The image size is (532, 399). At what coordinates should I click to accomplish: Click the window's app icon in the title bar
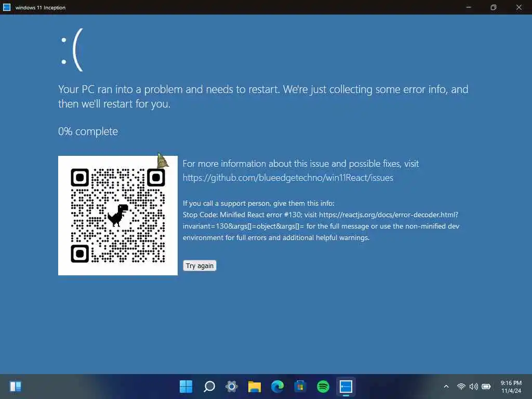7,7
